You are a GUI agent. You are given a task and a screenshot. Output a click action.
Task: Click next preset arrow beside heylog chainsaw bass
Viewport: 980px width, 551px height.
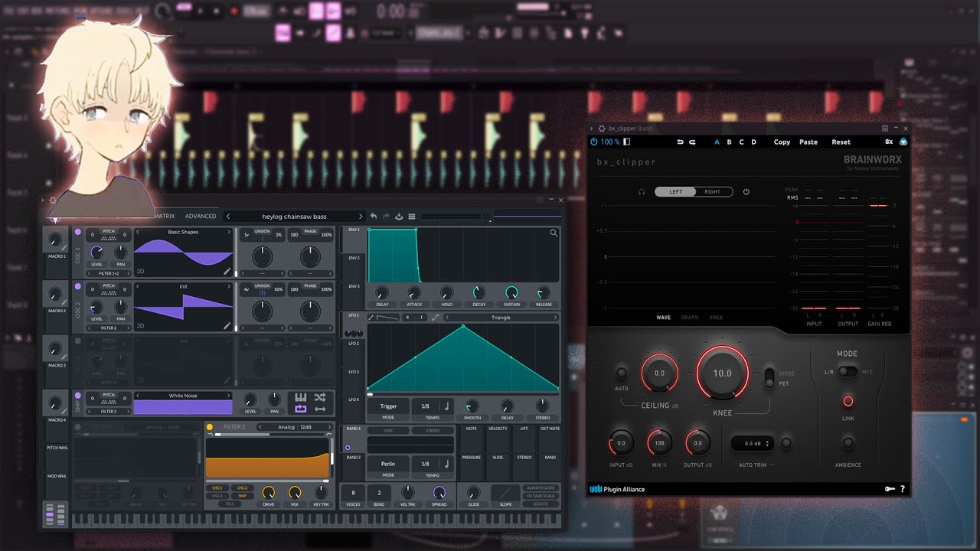[x=361, y=217]
